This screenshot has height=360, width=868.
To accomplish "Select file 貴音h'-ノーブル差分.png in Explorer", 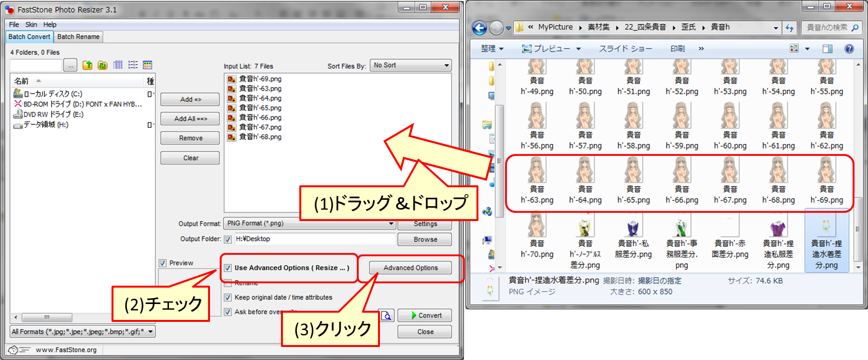I will (x=585, y=241).
